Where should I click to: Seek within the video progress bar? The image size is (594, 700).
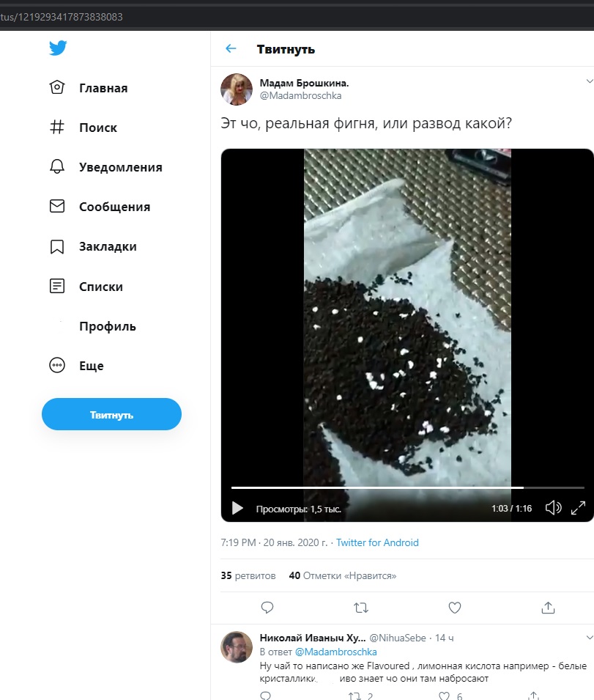pyautogui.click(x=407, y=487)
